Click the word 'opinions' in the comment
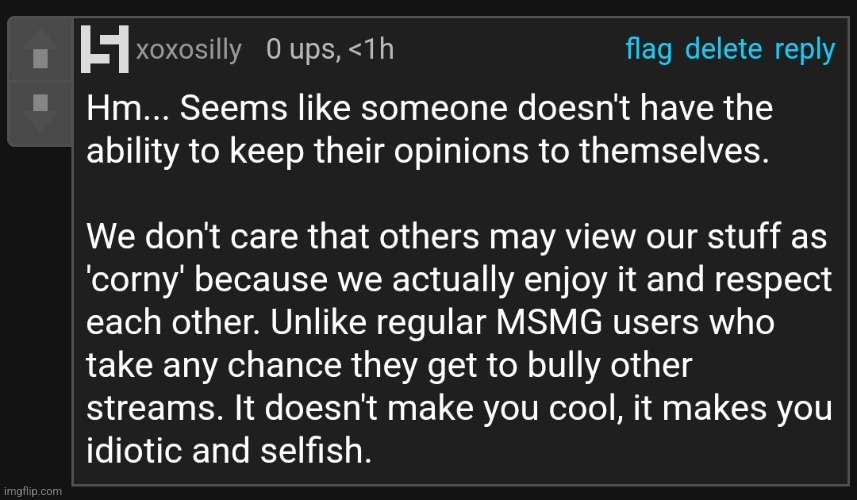Screen dimensions: 857x500 coord(461,152)
